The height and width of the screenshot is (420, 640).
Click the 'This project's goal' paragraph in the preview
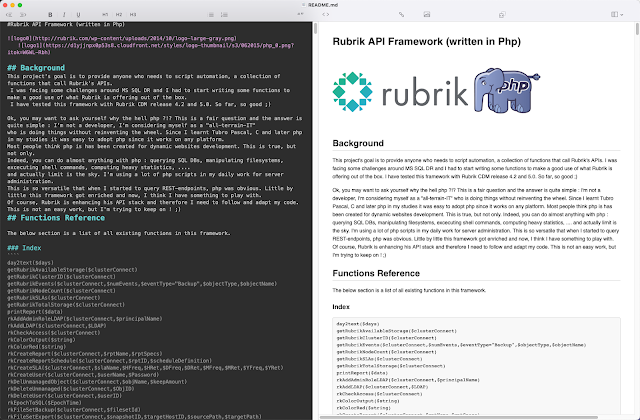point(475,169)
